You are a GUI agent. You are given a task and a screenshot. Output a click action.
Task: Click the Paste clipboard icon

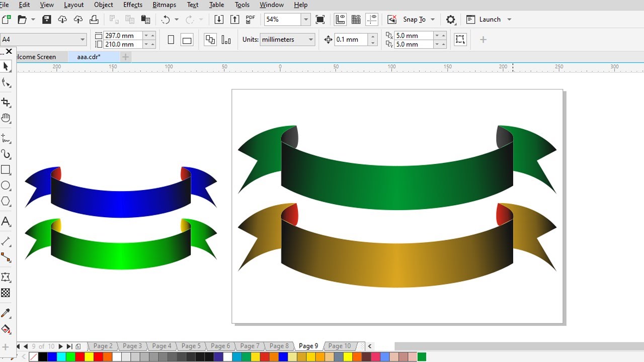point(145,20)
